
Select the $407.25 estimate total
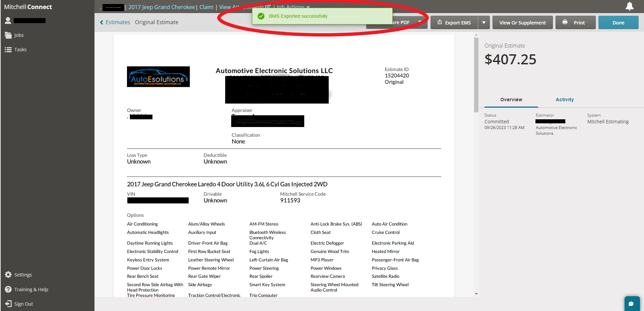click(510, 59)
